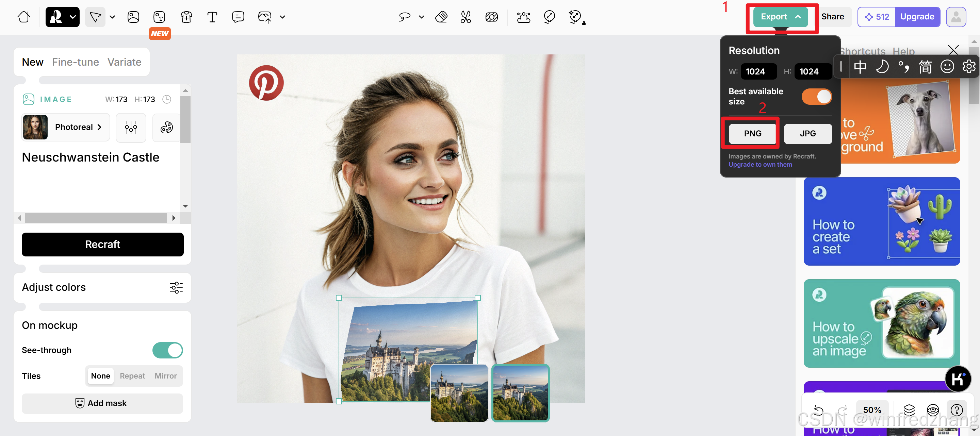
Task: Click the home icon in top toolbar
Action: (x=23, y=17)
